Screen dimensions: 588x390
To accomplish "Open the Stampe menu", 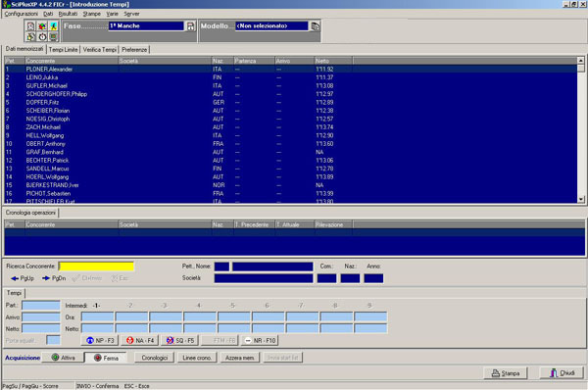I will [92, 14].
